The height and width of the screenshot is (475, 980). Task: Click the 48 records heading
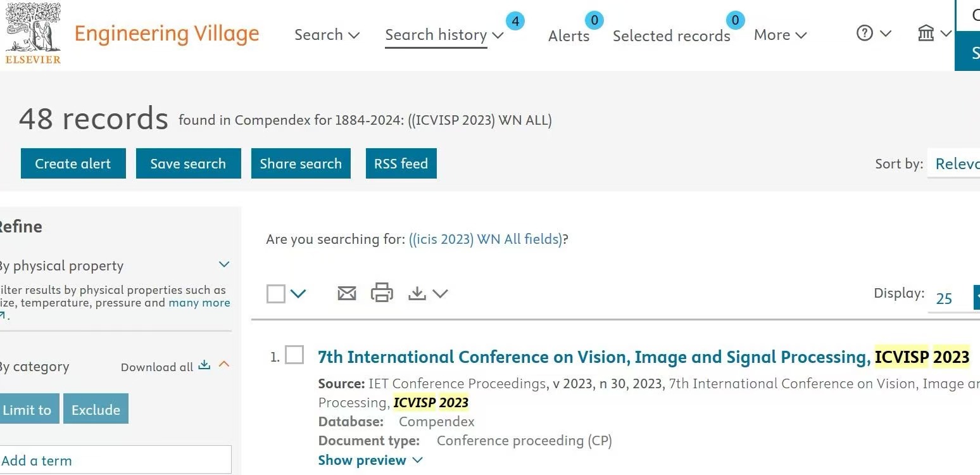click(x=94, y=118)
